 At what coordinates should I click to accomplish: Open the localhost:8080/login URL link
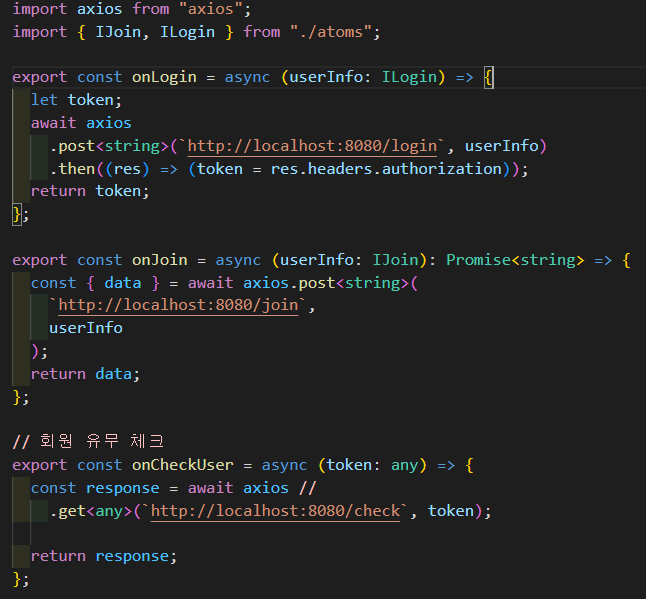click(312, 146)
